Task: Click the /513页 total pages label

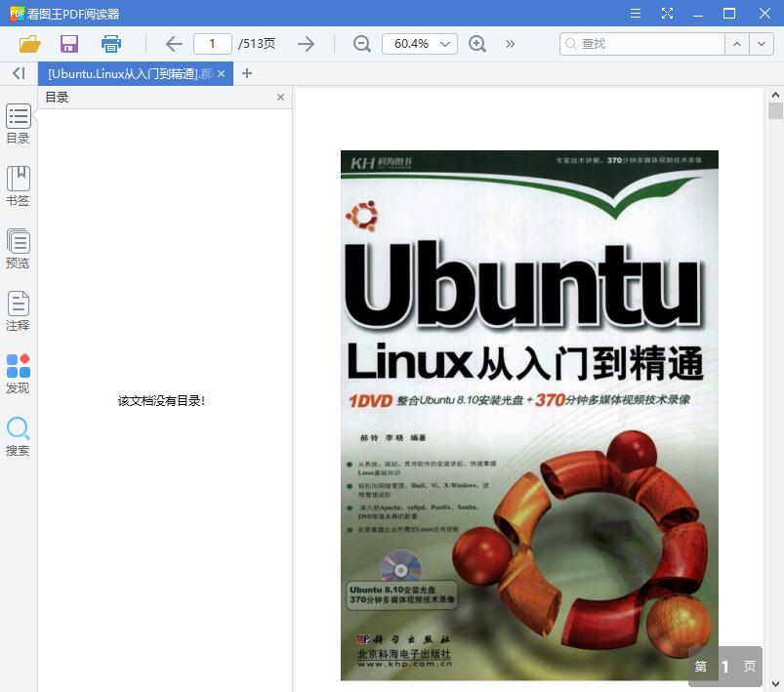Action: click(257, 44)
